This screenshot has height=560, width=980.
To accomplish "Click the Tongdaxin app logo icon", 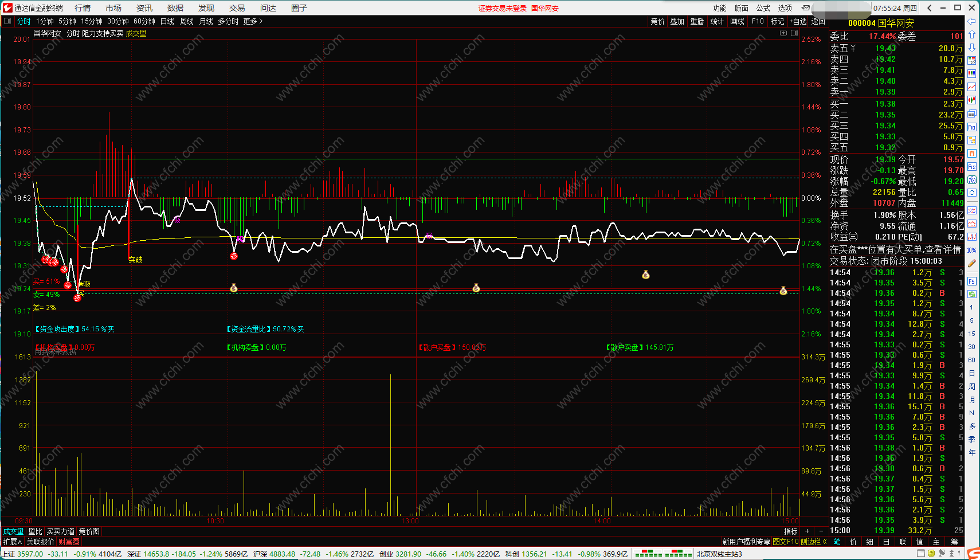I will pyautogui.click(x=7, y=7).
